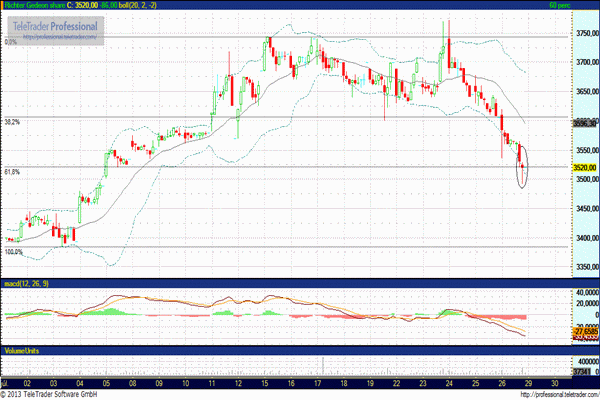Click date 29 on the time axis
The image size is (600, 400).
(527, 383)
